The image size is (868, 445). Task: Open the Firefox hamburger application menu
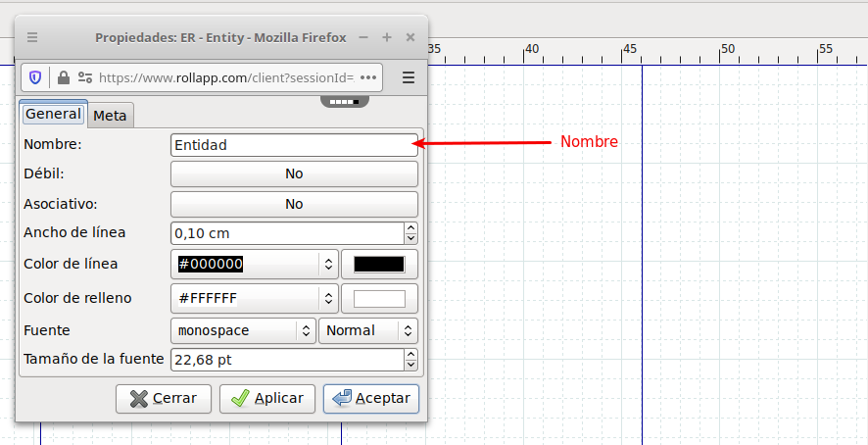pyautogui.click(x=409, y=77)
